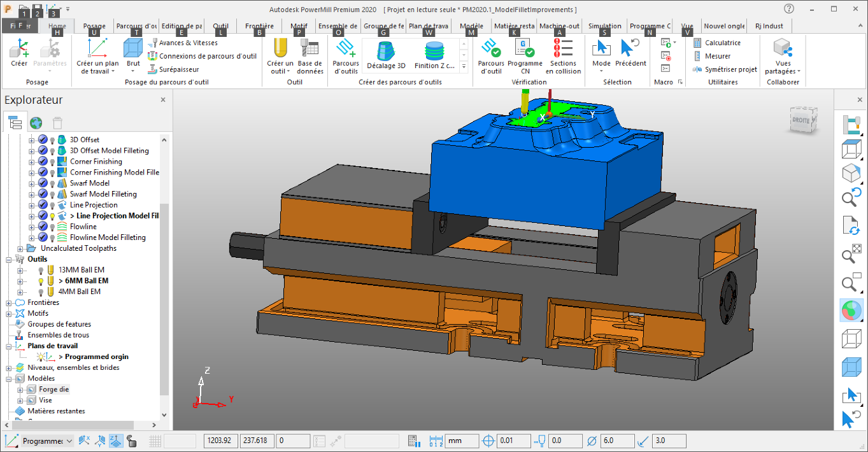Open the Frontière ribbon tab

259,26
